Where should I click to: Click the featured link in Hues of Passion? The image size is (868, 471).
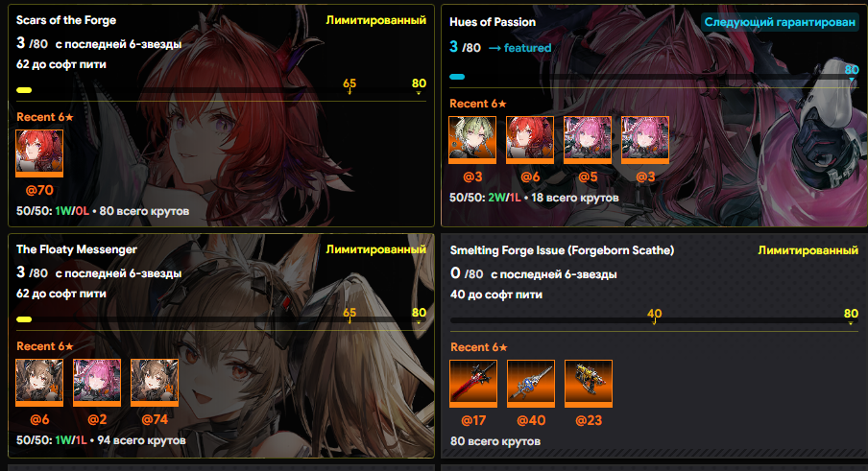519,48
